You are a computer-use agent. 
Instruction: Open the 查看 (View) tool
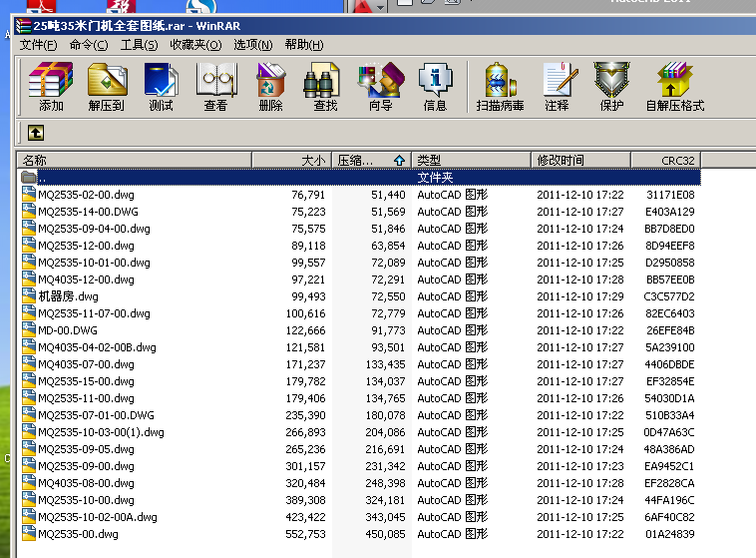point(215,87)
